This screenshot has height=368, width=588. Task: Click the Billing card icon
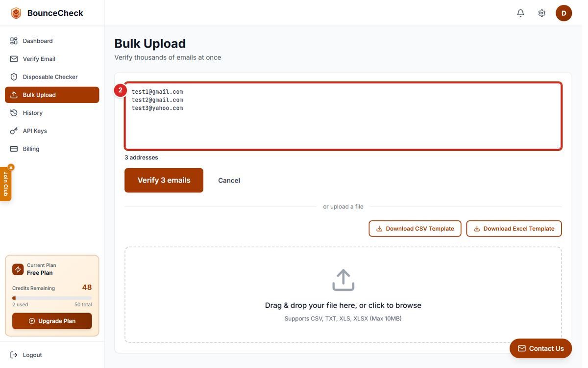14,149
